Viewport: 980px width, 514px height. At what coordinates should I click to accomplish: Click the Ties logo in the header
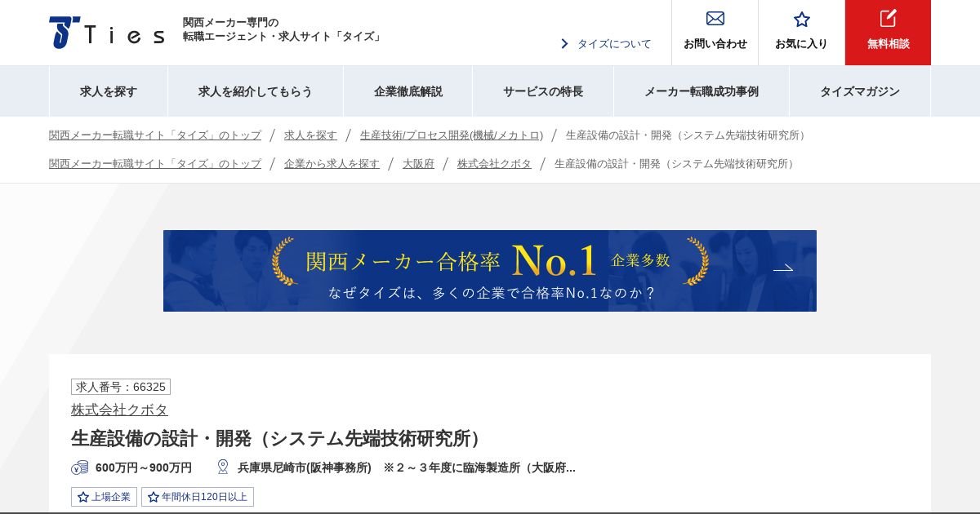click(x=106, y=33)
